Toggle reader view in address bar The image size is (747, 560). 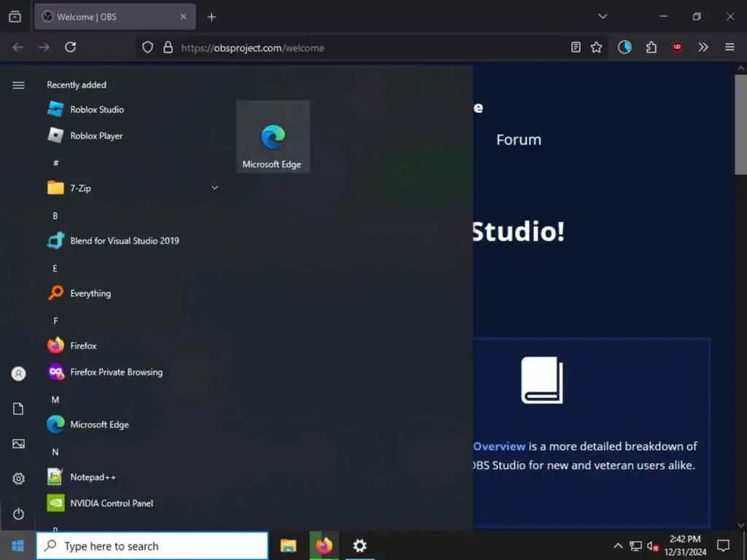click(x=576, y=47)
